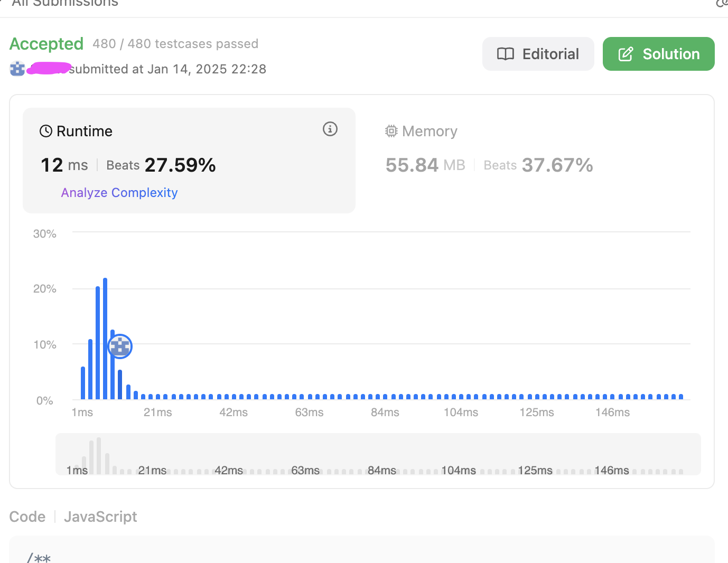Click the Code section label
The height and width of the screenshot is (563, 728).
click(27, 517)
